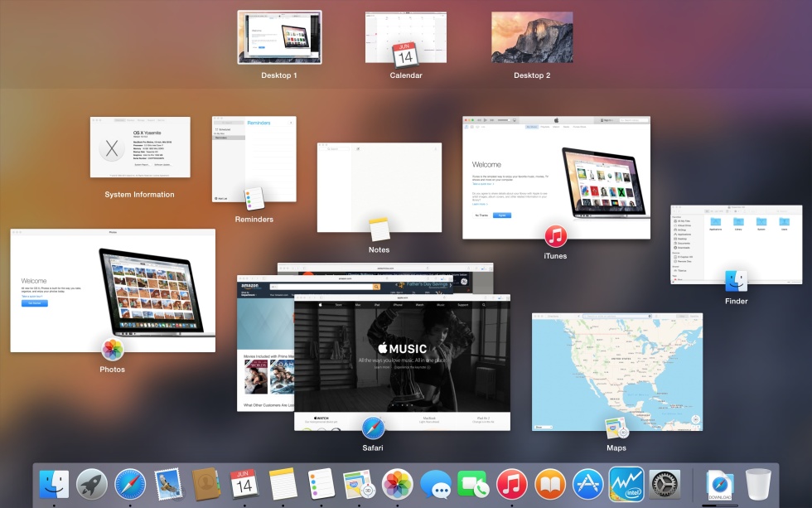Click the "Photos" label under Photos window
This screenshot has height=508, width=812.
pos(113,370)
